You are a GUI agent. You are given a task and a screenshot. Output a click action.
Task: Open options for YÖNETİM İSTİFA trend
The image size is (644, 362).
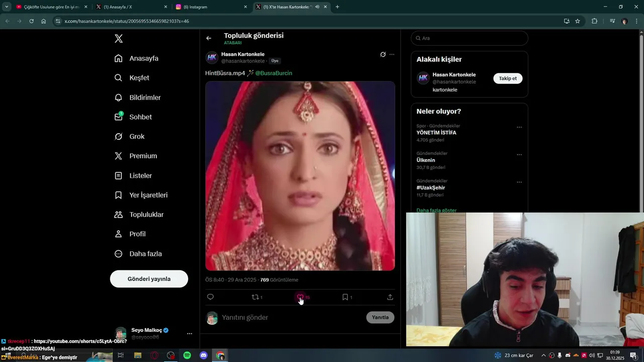click(519, 127)
